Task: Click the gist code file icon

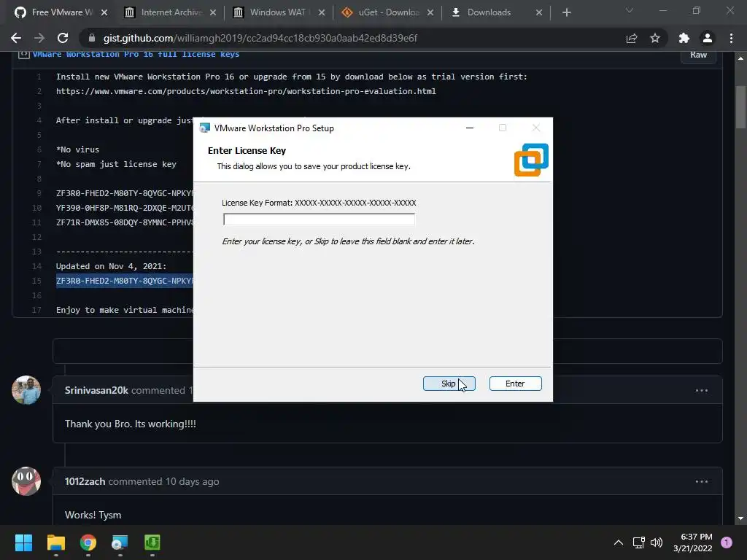Action: (24, 54)
